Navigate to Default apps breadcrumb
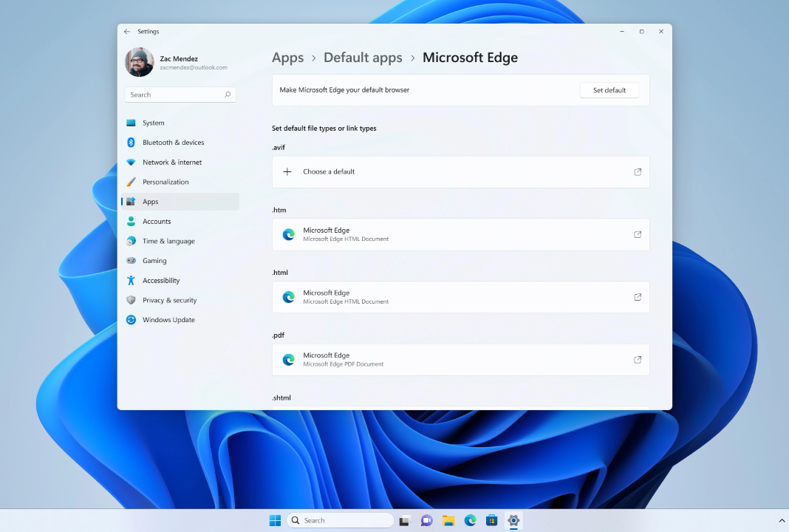This screenshot has height=532, width=789. click(363, 58)
